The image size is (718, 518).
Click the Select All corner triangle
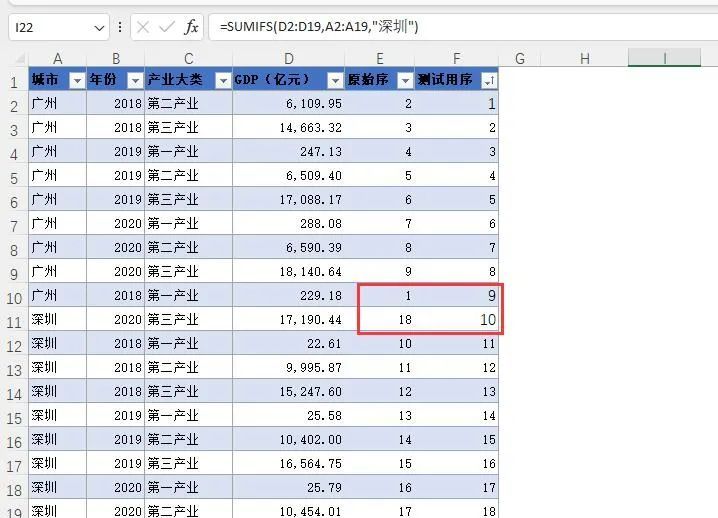point(15,59)
